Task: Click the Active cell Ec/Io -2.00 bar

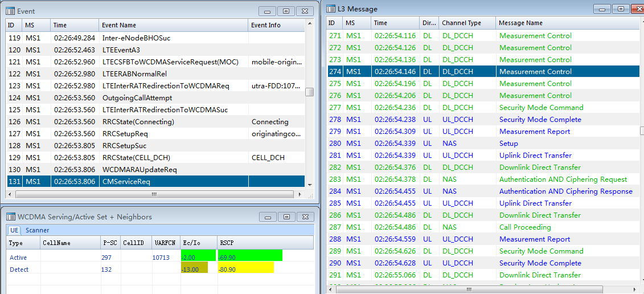Action: [198, 255]
